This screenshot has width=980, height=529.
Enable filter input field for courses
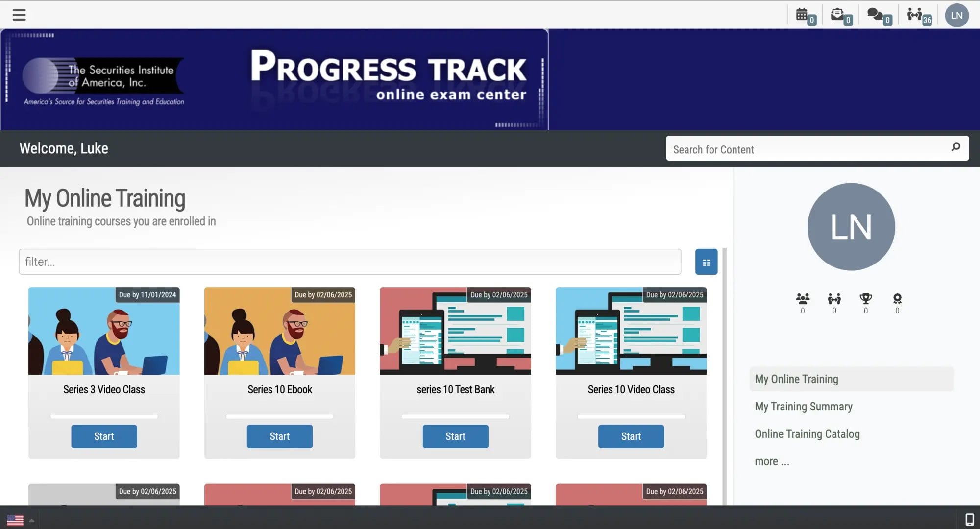[349, 261]
